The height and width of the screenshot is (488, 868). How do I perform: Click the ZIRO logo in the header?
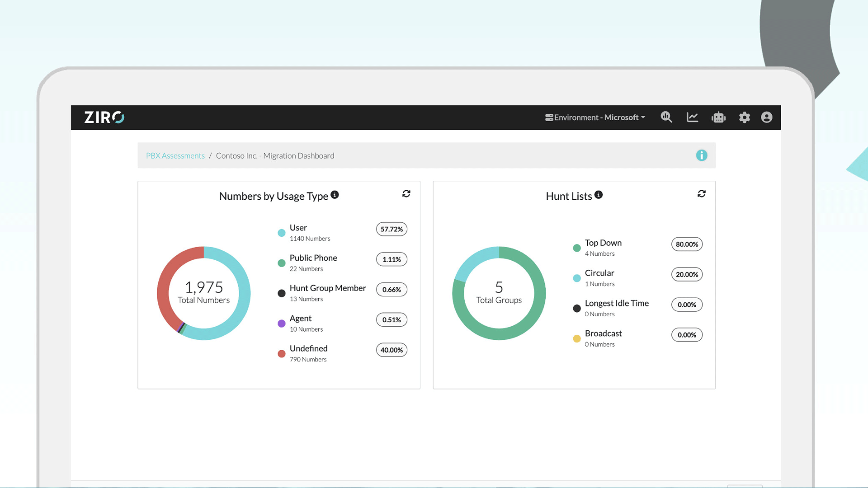tap(104, 117)
